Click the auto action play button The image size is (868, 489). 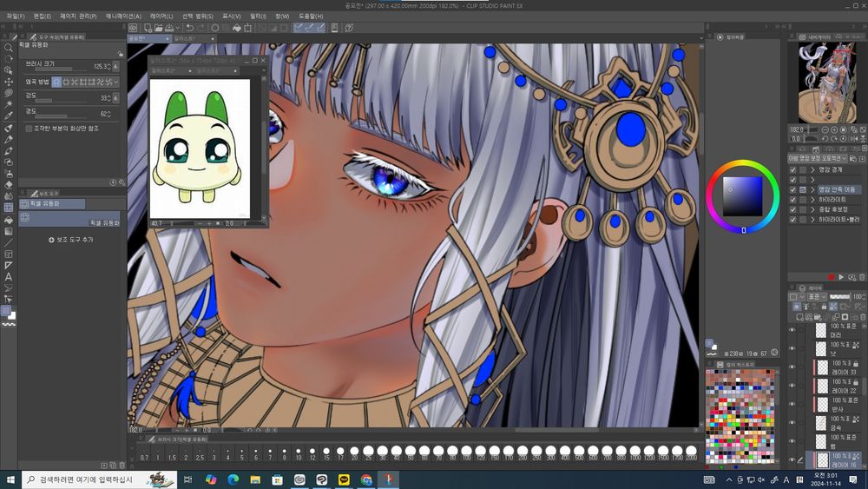tap(841, 277)
